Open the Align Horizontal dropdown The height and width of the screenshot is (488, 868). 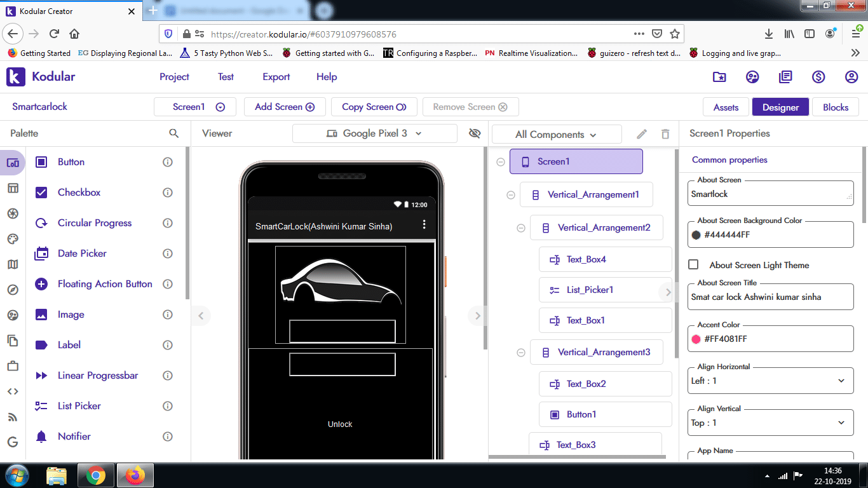(x=770, y=381)
